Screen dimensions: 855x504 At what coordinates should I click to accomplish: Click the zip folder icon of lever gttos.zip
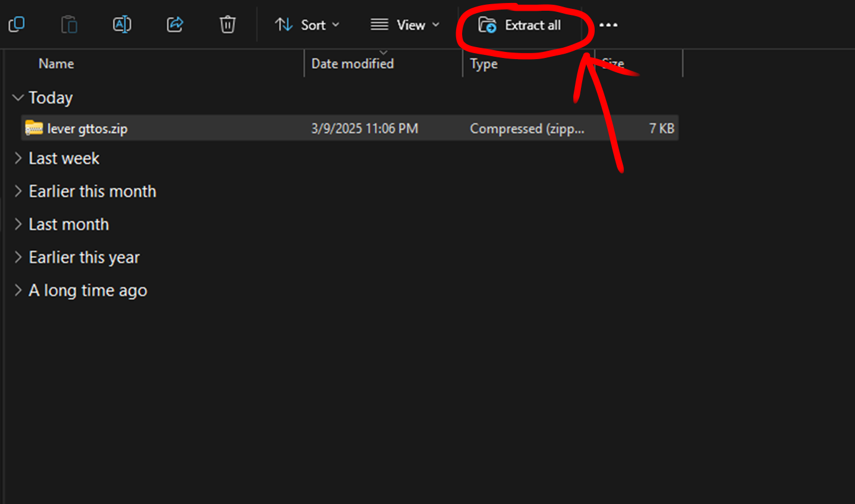(34, 128)
